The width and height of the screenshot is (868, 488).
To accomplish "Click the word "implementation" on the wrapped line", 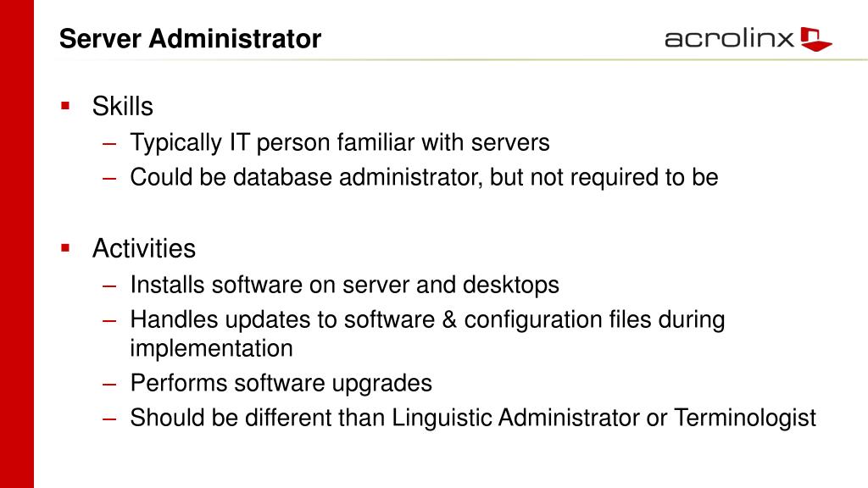I will click(211, 348).
